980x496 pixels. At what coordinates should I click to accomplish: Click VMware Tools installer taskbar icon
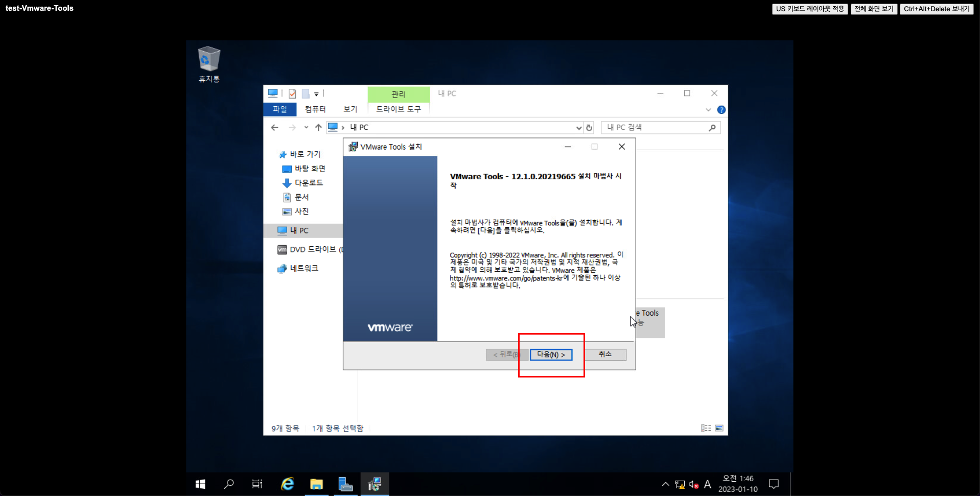pyautogui.click(x=375, y=484)
